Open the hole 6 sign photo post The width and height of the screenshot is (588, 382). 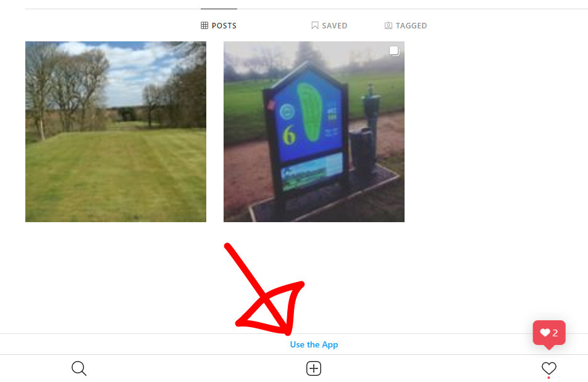point(314,131)
